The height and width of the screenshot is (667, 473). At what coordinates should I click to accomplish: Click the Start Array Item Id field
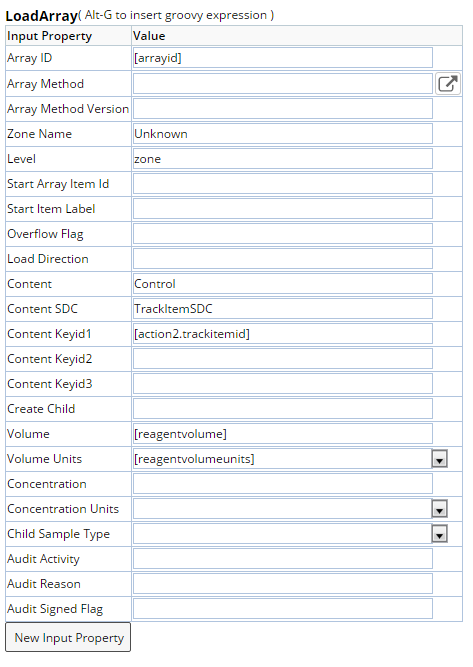pos(283,184)
